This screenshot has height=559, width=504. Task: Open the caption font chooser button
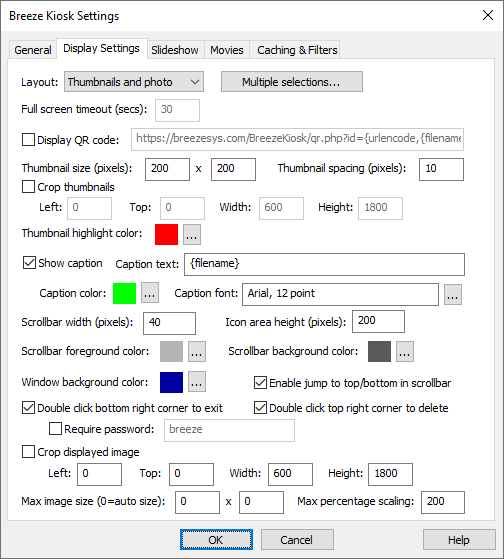[x=453, y=294]
